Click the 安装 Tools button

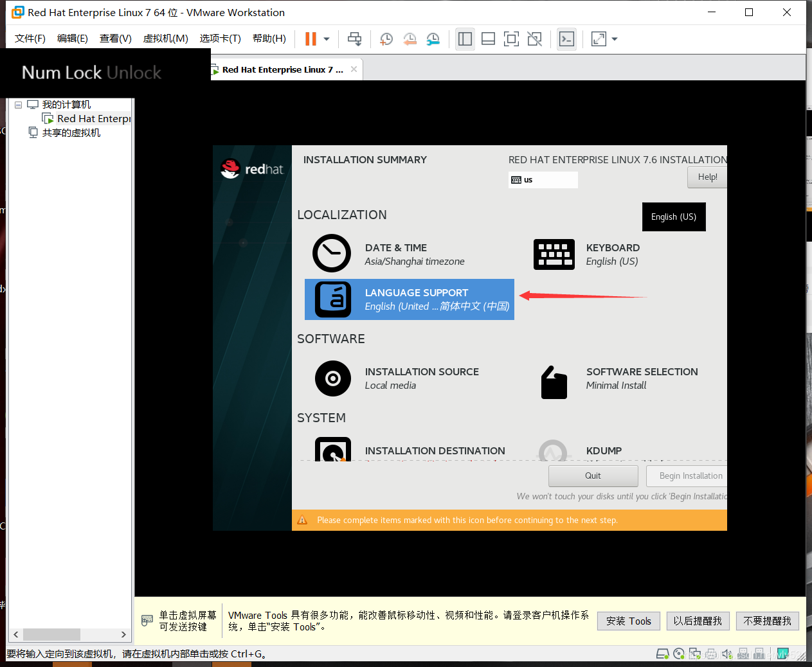tap(629, 621)
